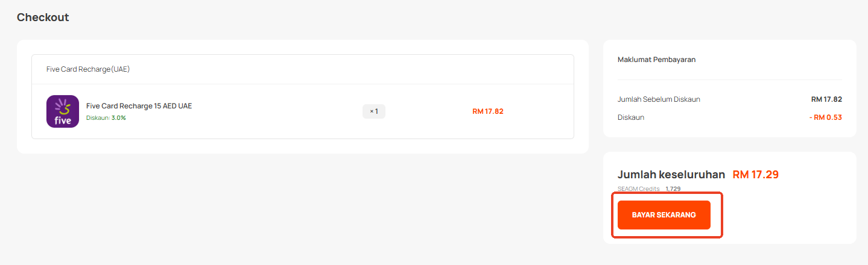Viewport: 868px width, 265px height.
Task: Click the RM 17.29 total amount
Action: 755,175
